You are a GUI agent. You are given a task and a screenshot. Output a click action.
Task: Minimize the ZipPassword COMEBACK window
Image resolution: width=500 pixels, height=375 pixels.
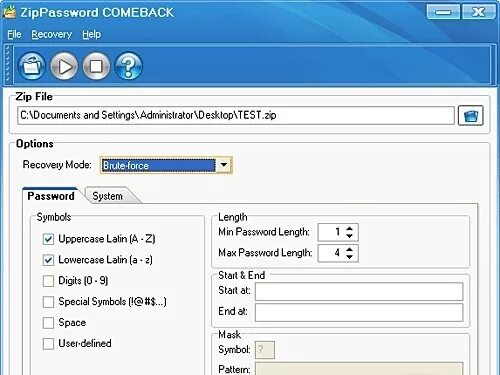pos(443,12)
